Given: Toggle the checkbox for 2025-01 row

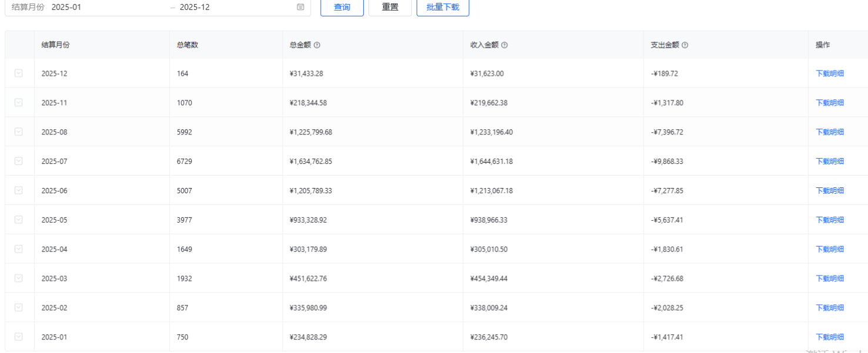Looking at the screenshot, I should click(19, 337).
